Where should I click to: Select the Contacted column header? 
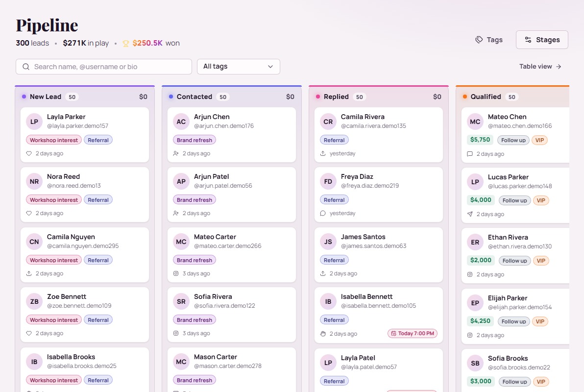pyautogui.click(x=232, y=97)
